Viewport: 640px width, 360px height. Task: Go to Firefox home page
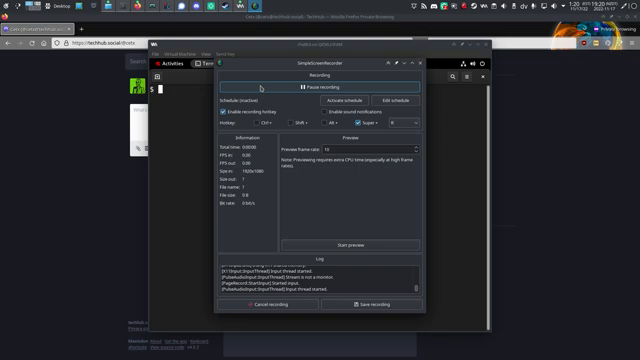coord(44,43)
